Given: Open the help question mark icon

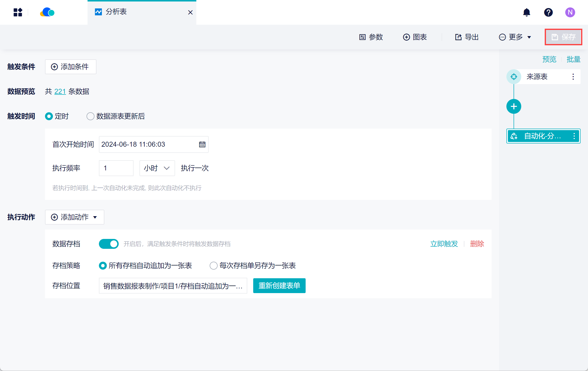Looking at the screenshot, I should tap(548, 12).
